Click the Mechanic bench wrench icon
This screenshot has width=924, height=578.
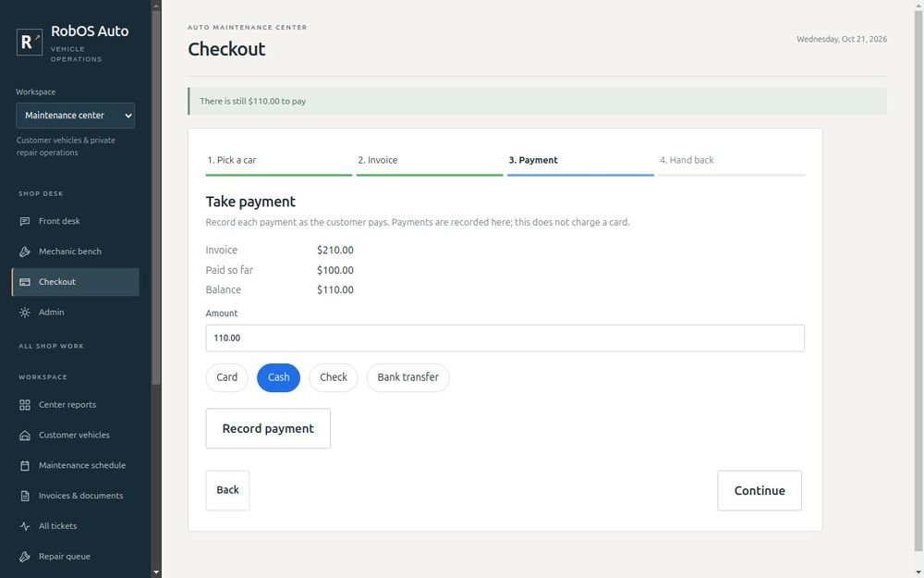coord(25,252)
